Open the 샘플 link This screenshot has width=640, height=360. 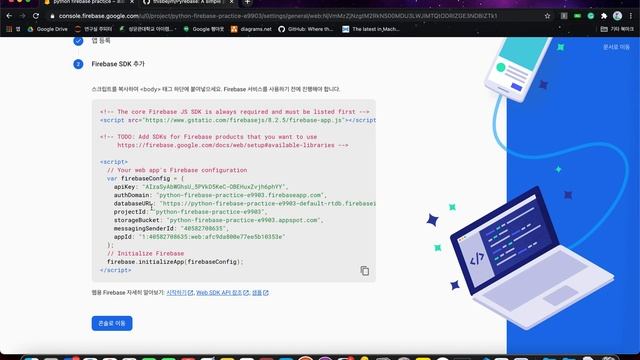(260, 293)
